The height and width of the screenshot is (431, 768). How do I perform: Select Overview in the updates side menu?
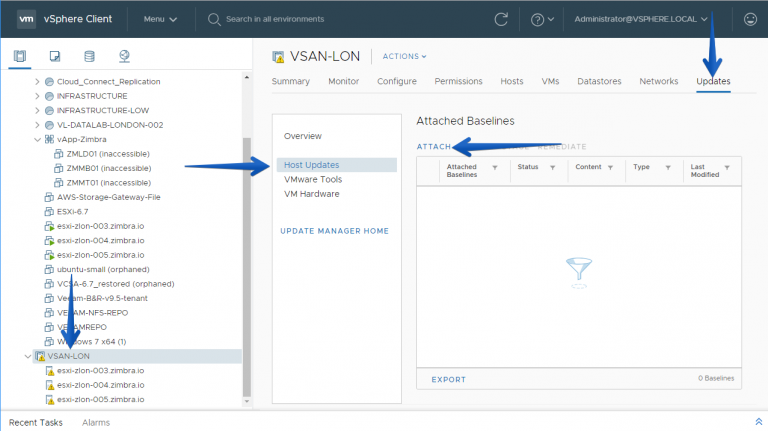pos(303,136)
